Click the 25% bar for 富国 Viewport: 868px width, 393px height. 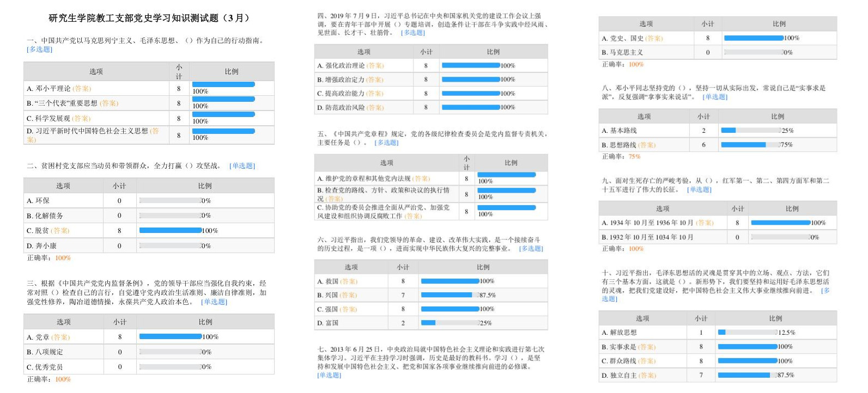(x=428, y=323)
